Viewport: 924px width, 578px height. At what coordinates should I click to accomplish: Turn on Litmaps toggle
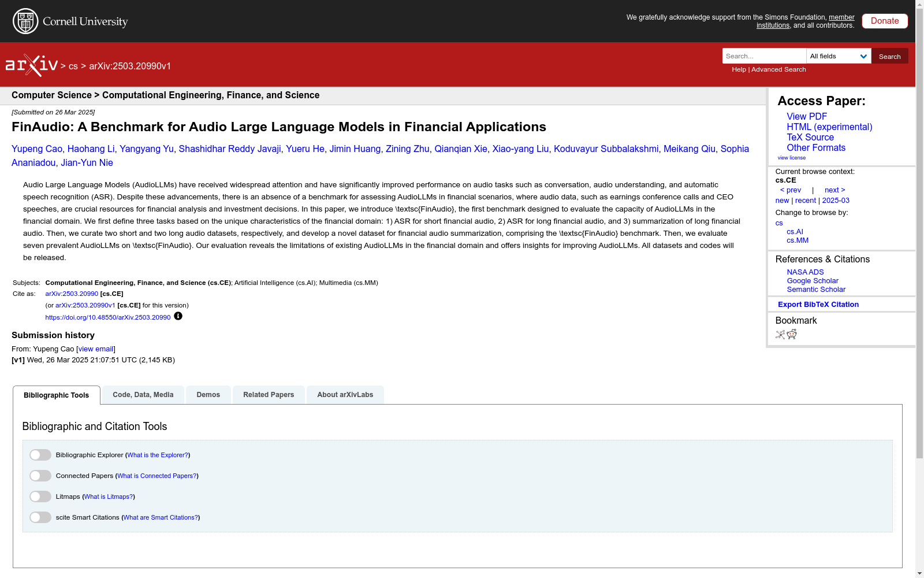(x=40, y=497)
